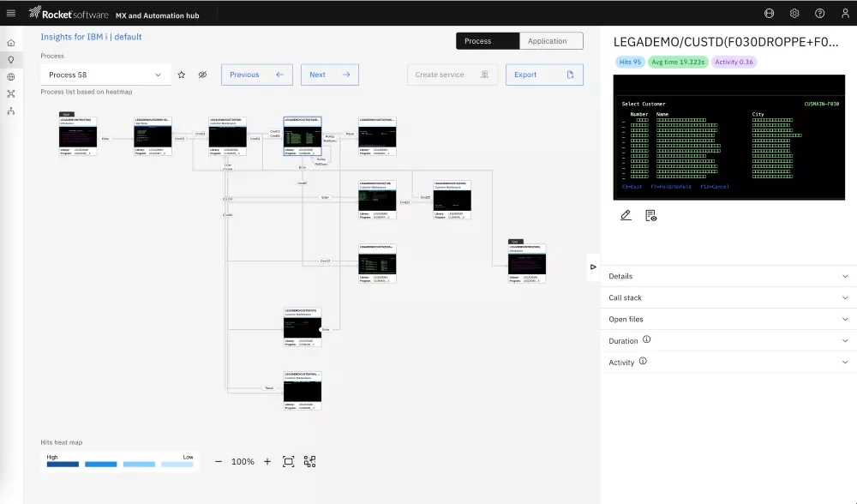Click the user profile icon
This screenshot has height=504, width=857.
[845, 13]
